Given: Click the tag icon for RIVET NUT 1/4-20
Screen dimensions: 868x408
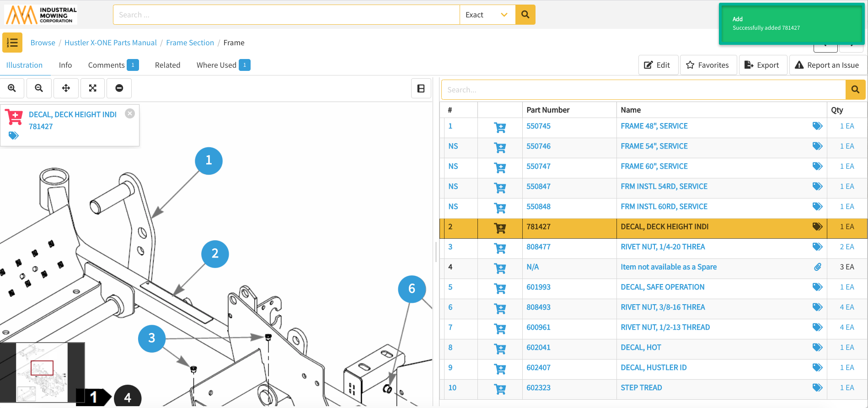Looking at the screenshot, I should (x=817, y=247).
